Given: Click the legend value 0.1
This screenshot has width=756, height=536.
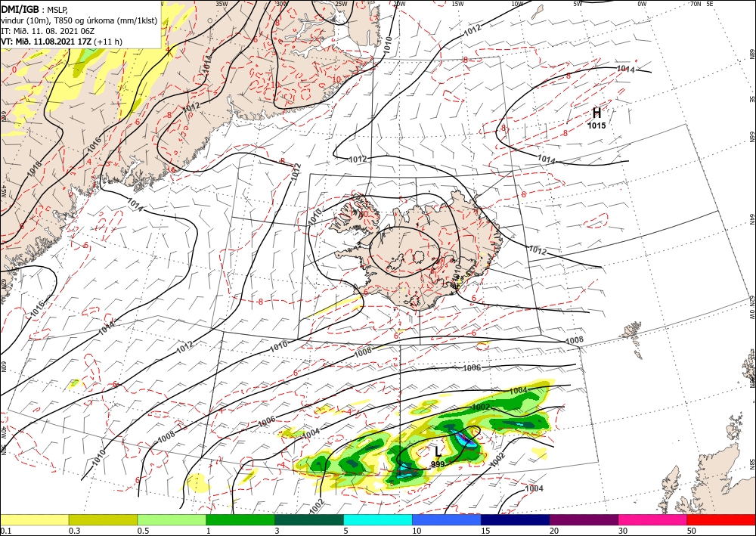Looking at the screenshot, I should [5, 531].
